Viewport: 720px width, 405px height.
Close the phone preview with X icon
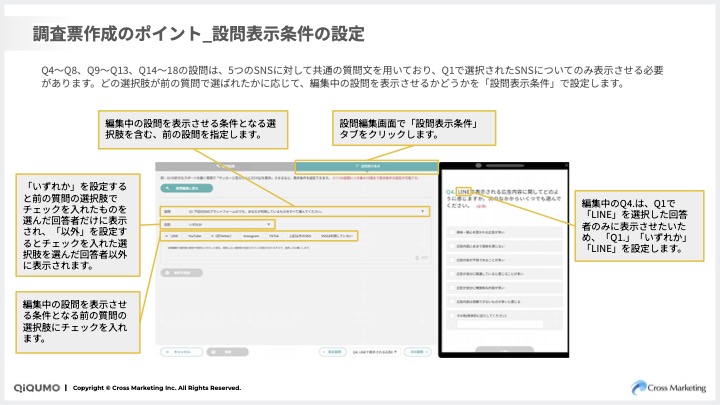pyautogui.click(x=566, y=166)
